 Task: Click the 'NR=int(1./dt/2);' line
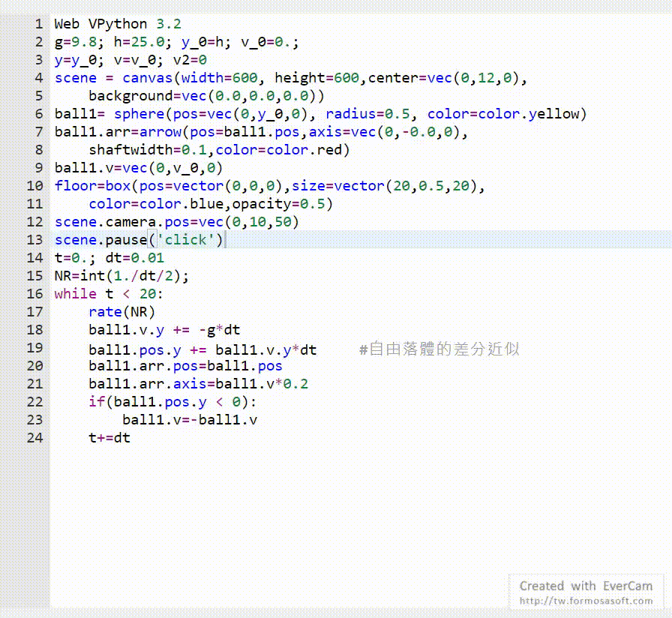[x=121, y=276]
